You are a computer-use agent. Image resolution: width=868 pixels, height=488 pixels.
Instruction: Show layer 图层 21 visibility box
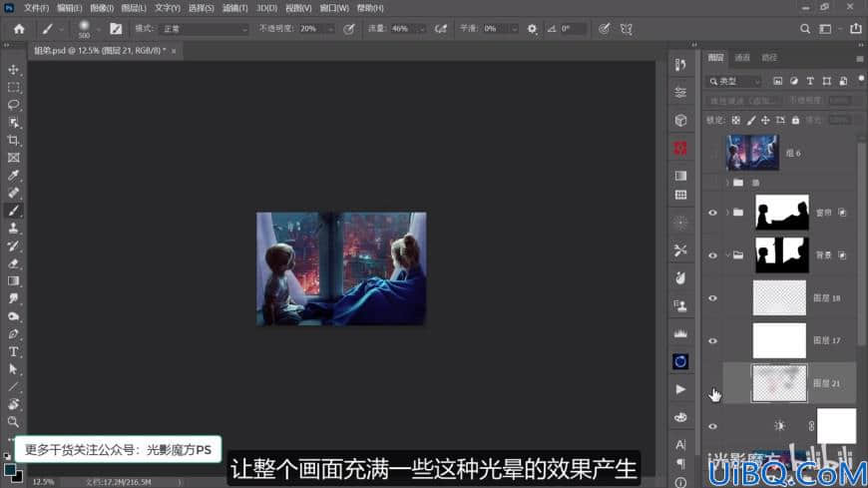713,383
